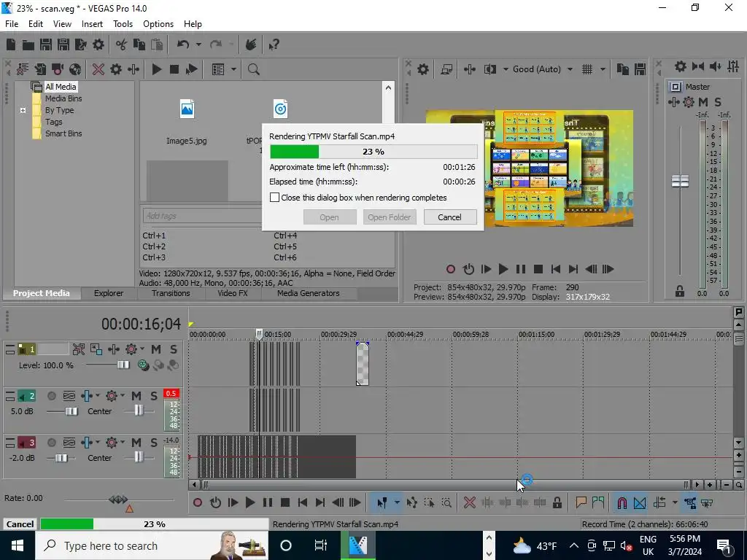
Task: Click the Project Properties gear in main toolbar
Action: (98, 44)
